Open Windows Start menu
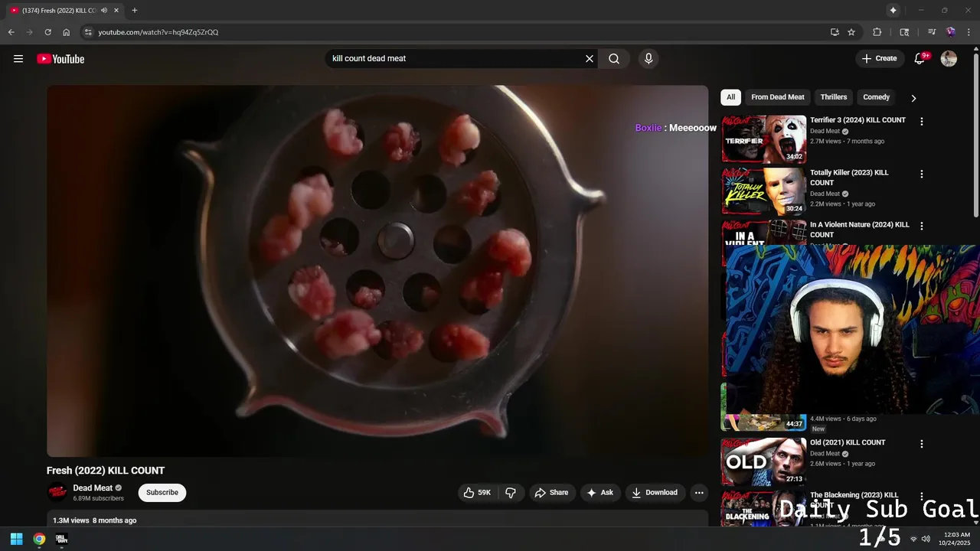 click(16, 539)
